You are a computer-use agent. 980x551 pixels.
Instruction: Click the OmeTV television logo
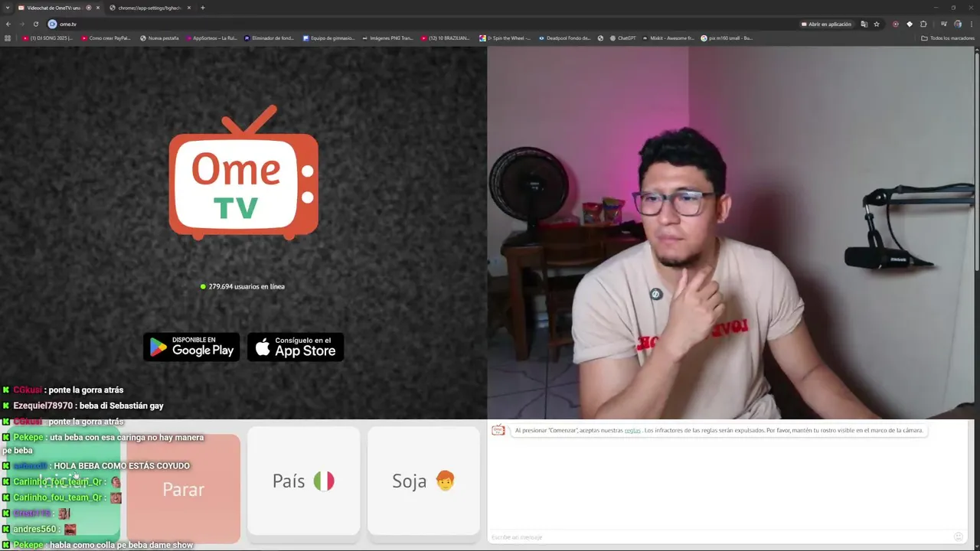tap(243, 173)
